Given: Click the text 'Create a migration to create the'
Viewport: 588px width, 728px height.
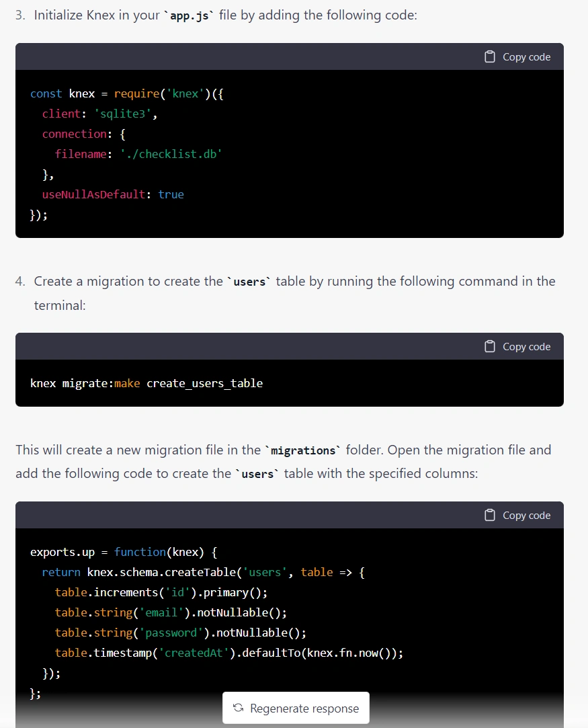Looking at the screenshot, I should coord(128,282).
